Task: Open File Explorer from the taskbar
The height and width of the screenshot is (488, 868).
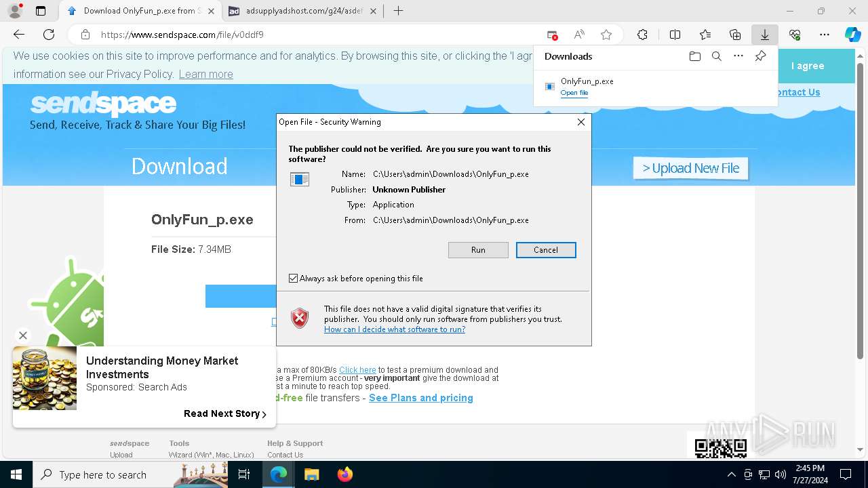Action: click(x=311, y=474)
